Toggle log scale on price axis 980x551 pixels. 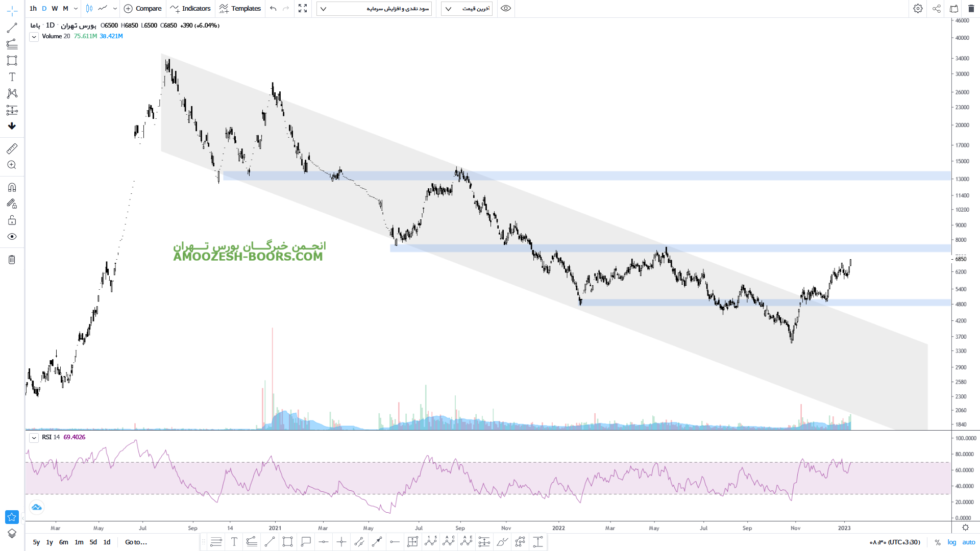(x=952, y=542)
